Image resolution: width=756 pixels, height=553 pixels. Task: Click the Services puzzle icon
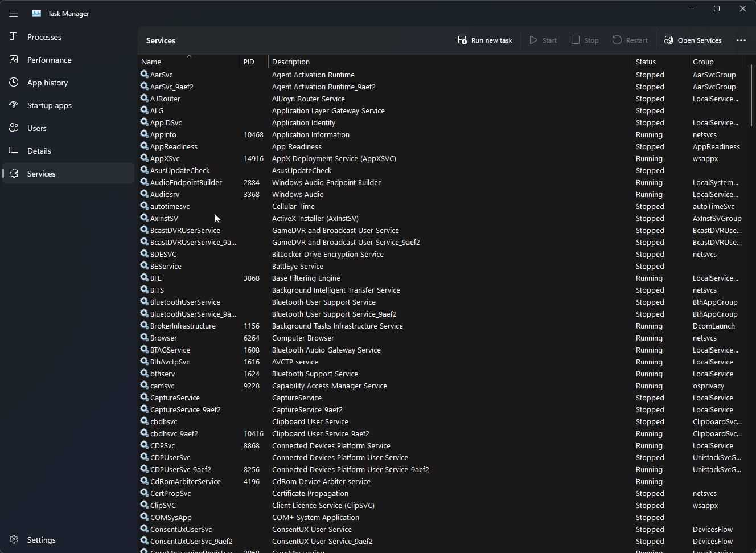point(14,173)
